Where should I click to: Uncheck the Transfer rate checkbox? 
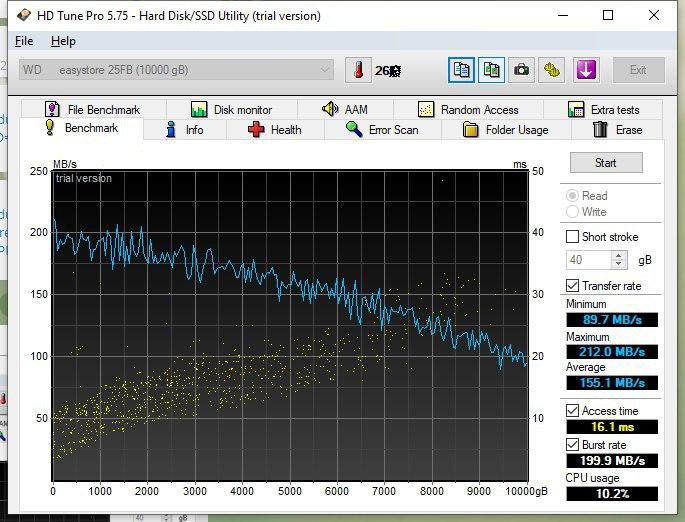click(573, 286)
